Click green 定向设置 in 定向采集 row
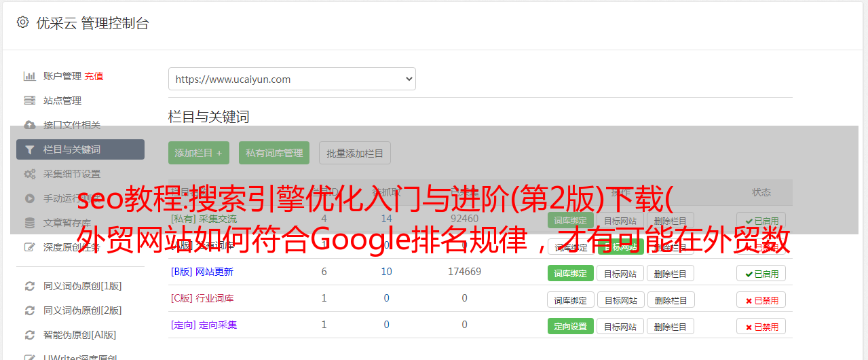 [570, 326]
